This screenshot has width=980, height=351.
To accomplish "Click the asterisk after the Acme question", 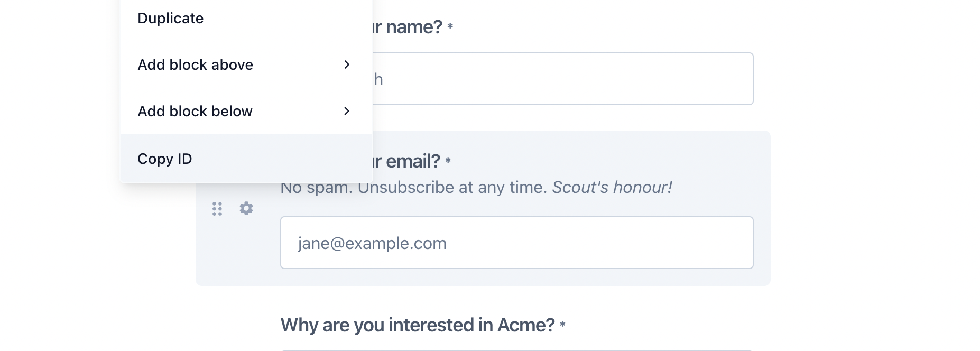I will (562, 325).
